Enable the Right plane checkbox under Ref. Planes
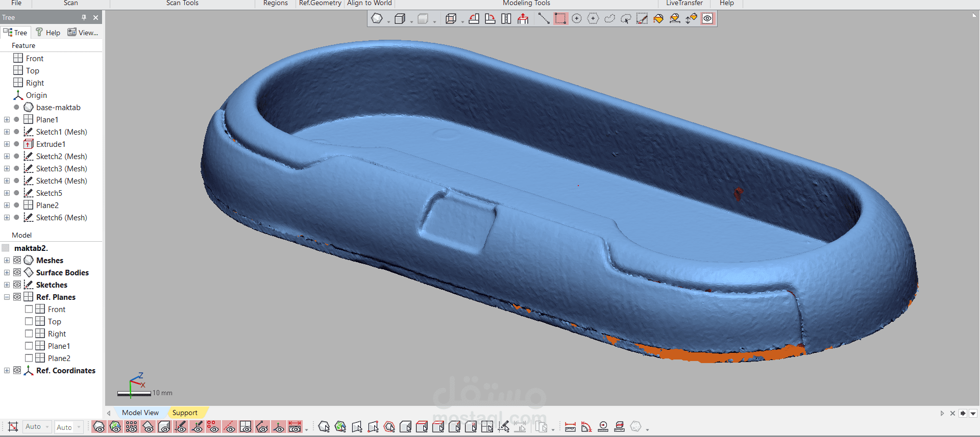 29,333
